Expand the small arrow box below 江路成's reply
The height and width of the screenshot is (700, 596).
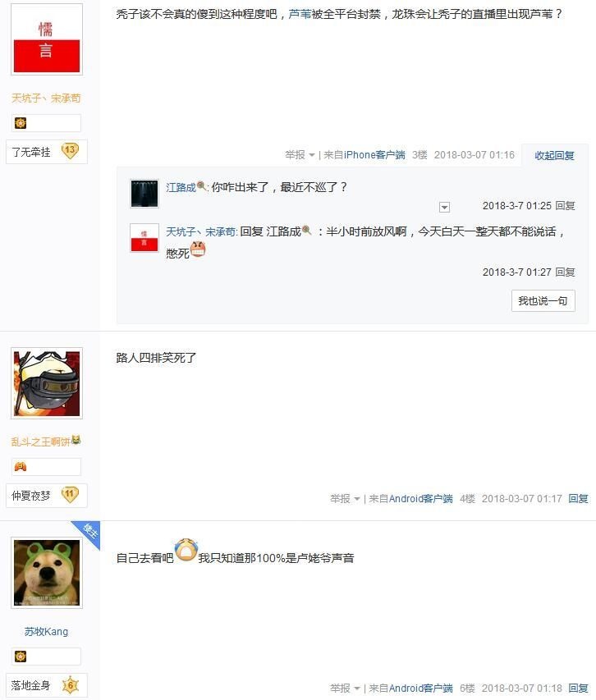click(x=444, y=207)
